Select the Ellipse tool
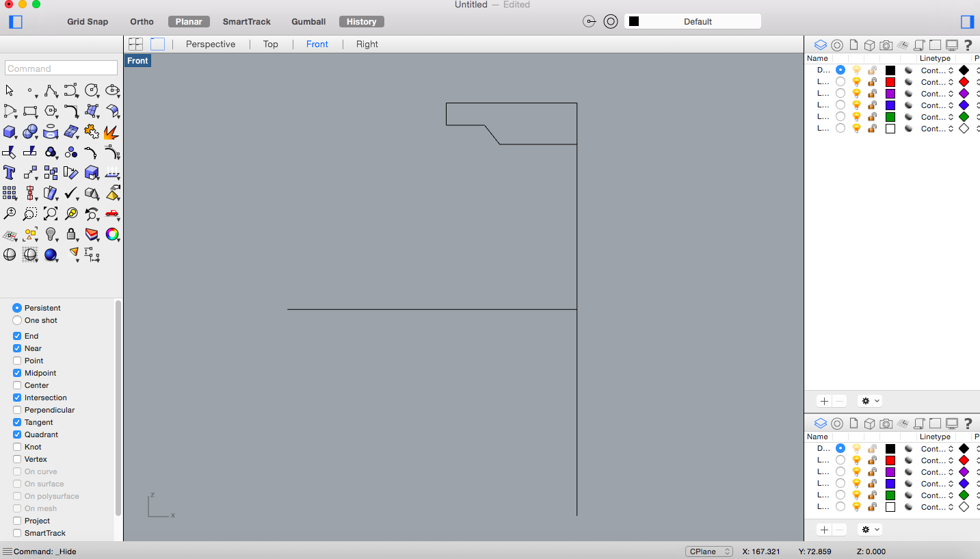This screenshot has width=980, height=559. [112, 90]
